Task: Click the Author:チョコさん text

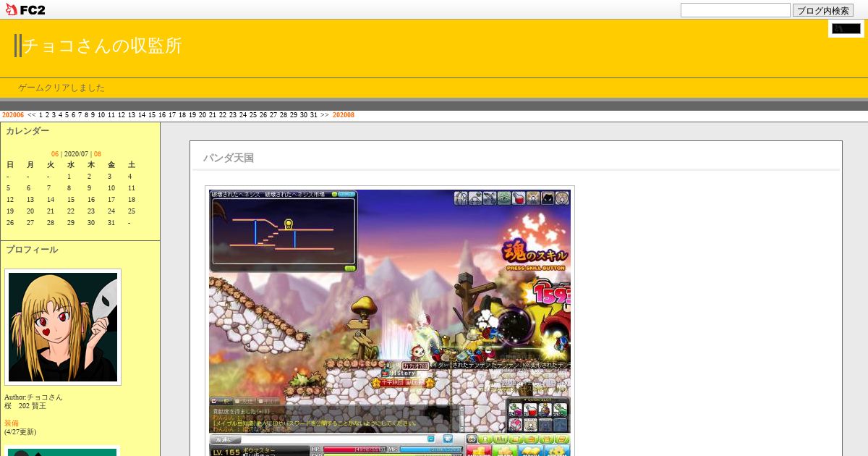Action: pyautogui.click(x=33, y=397)
